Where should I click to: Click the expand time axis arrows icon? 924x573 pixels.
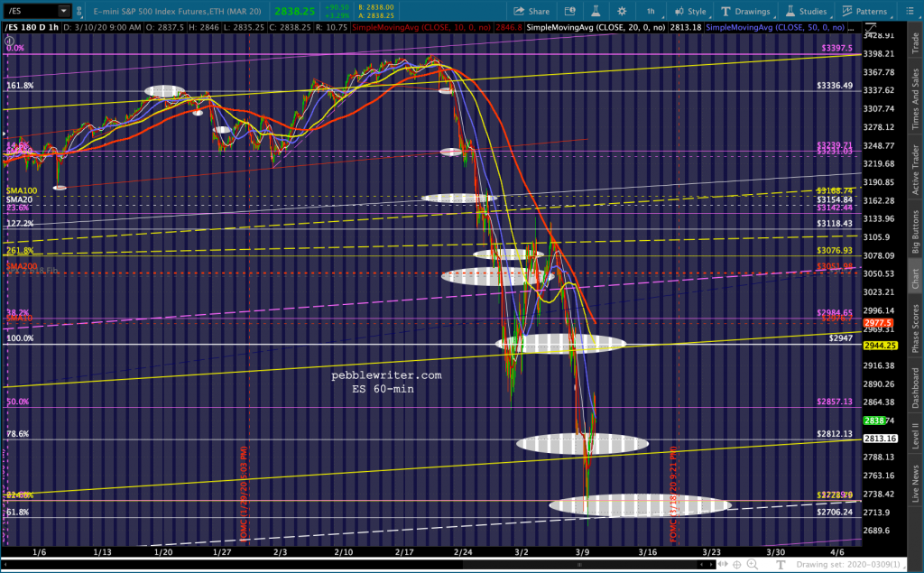click(x=725, y=564)
